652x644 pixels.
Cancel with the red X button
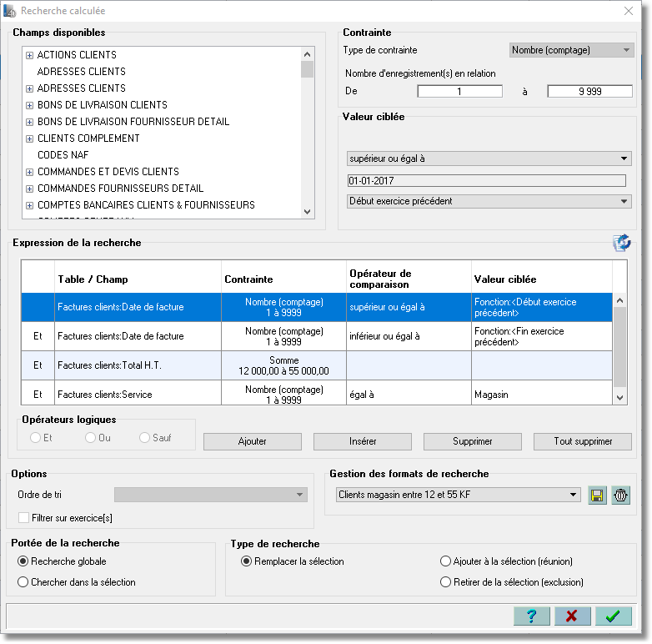572,616
